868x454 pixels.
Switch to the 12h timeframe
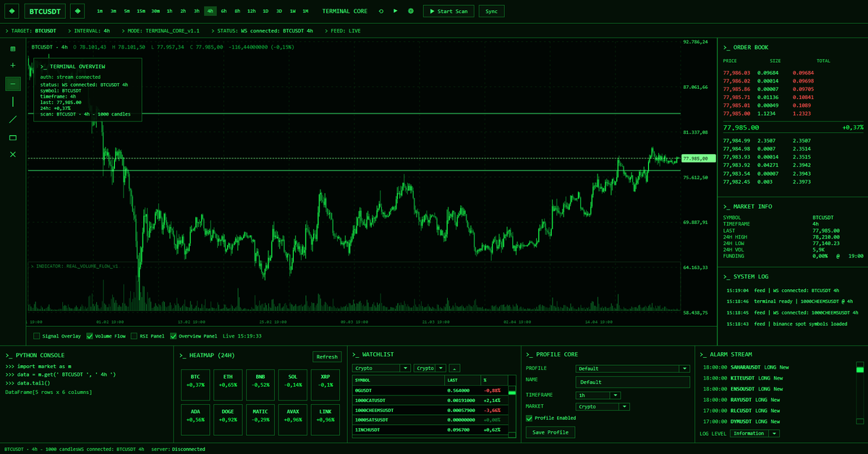tap(251, 12)
